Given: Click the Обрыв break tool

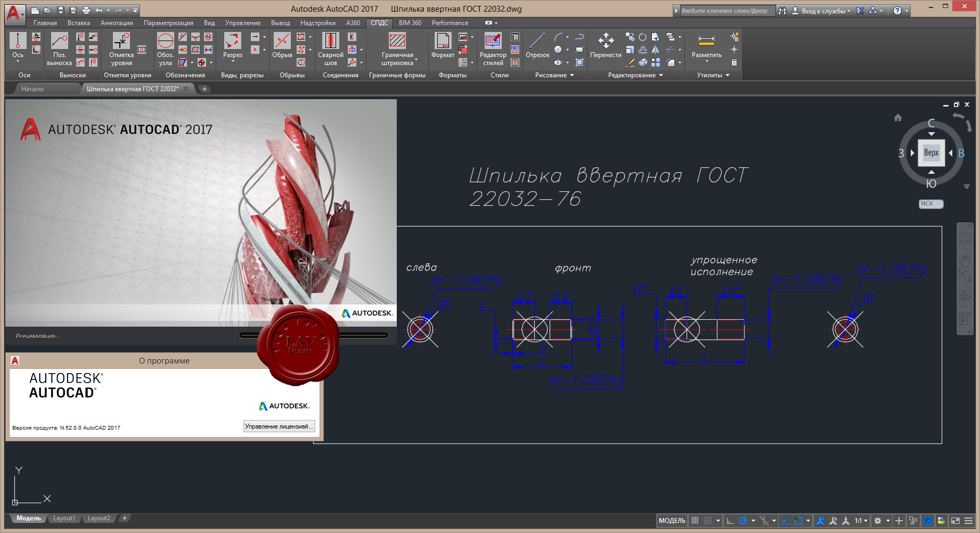Looking at the screenshot, I should [x=282, y=45].
